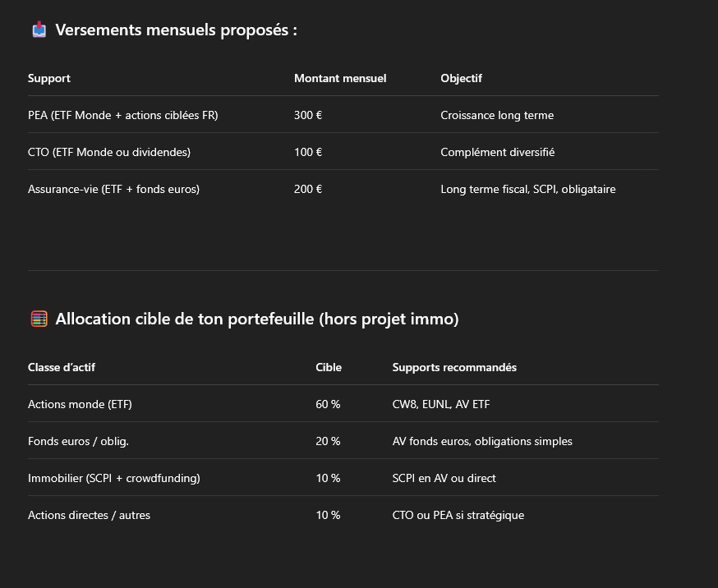Screen dimensions: 718x588
Task: Click the 'Long terme fiscal, SCPI, obligataire' cell
Action: (528, 190)
